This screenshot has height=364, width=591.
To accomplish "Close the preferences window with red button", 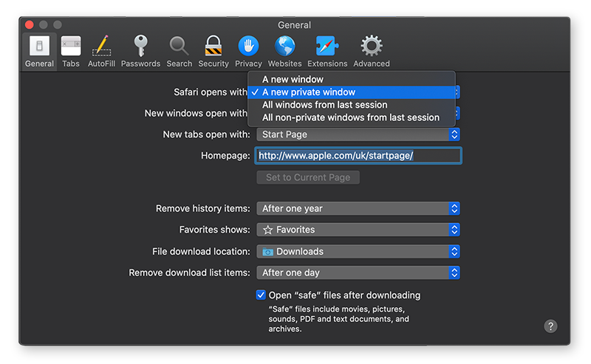I will pyautogui.click(x=30, y=25).
